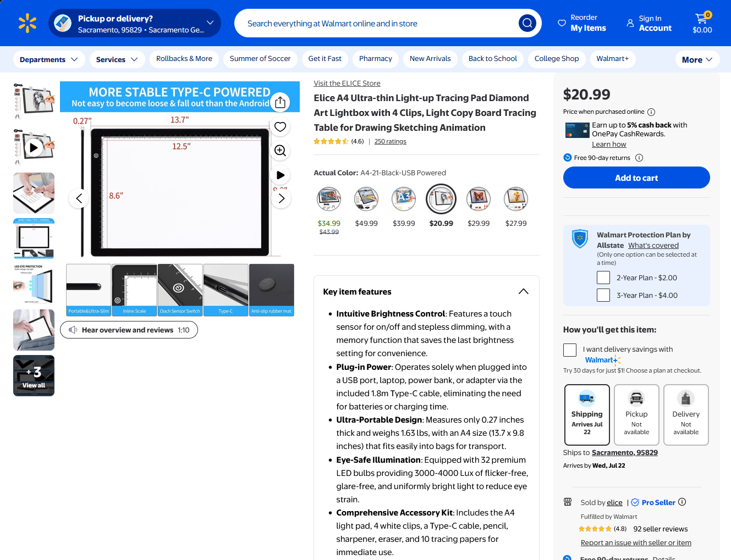Select Delivery fulfillment option
Screen dimensions: 731x560
tap(686, 414)
